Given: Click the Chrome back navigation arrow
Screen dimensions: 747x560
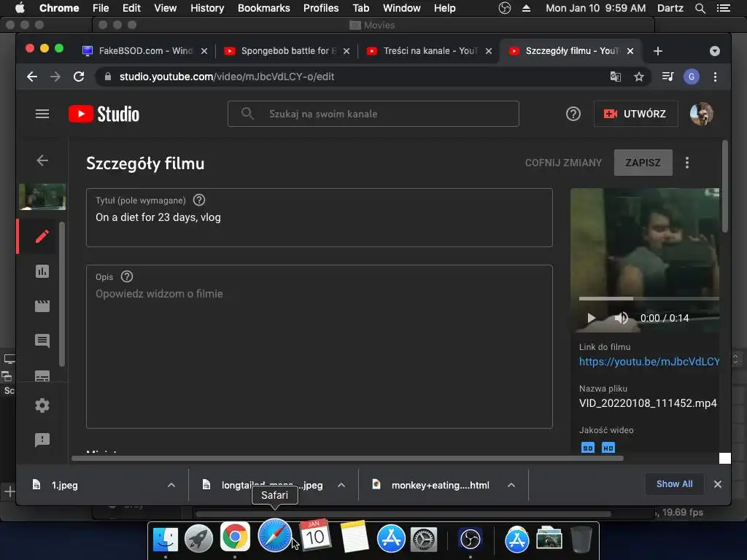Looking at the screenshot, I should (32, 77).
